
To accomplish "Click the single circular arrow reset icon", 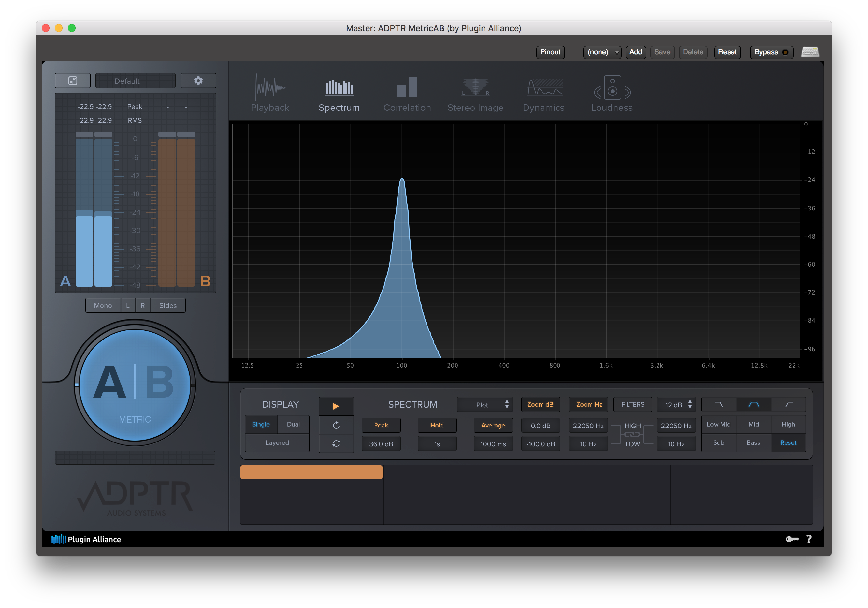I will [336, 426].
